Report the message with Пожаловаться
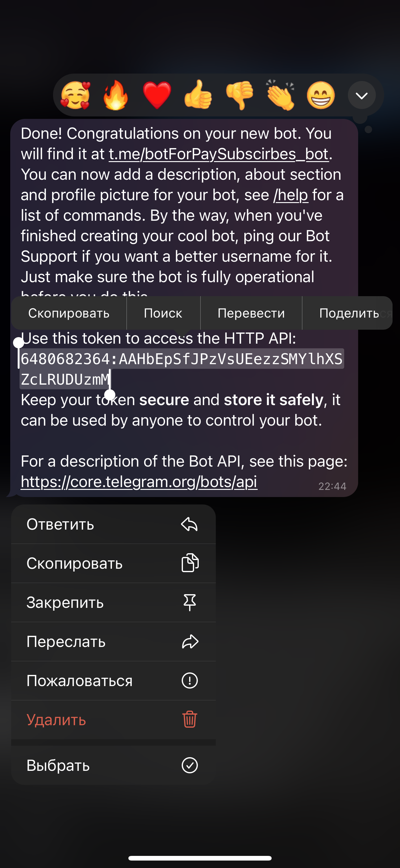The width and height of the screenshot is (400, 868). (113, 681)
